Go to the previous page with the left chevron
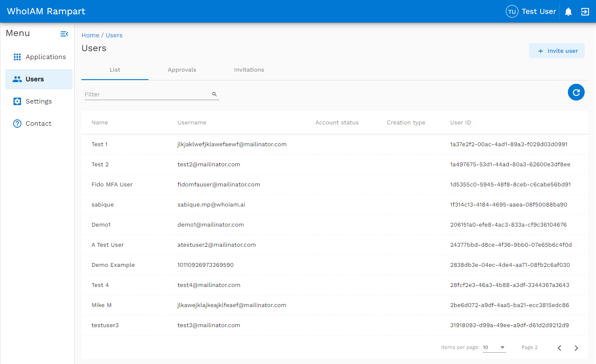 [x=560, y=348]
